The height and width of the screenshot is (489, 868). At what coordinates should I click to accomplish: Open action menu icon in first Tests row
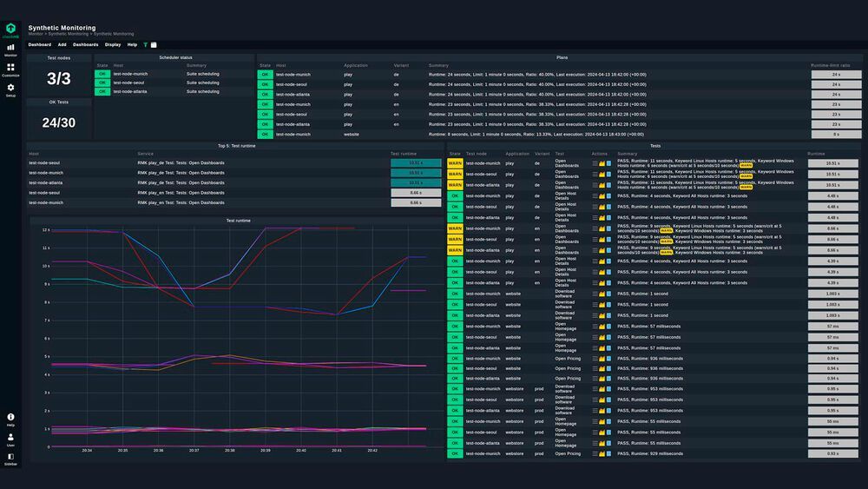(595, 163)
